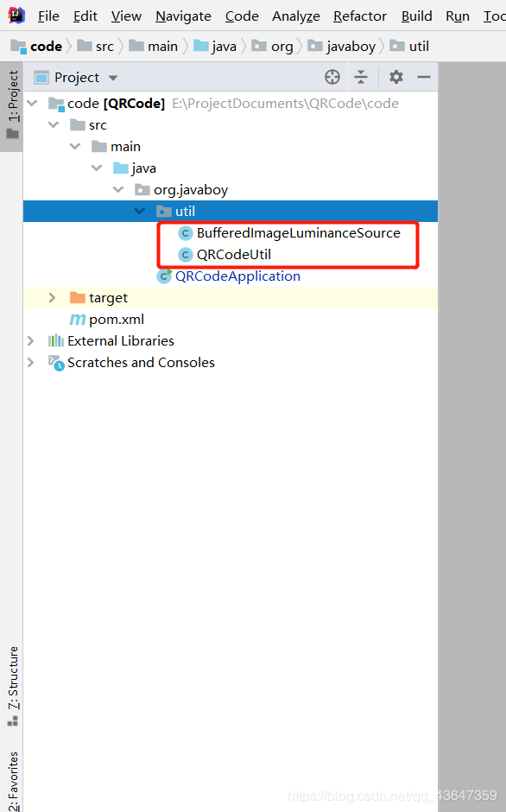
Task: Click the org.javaboy package folder icon
Action: coord(142,189)
